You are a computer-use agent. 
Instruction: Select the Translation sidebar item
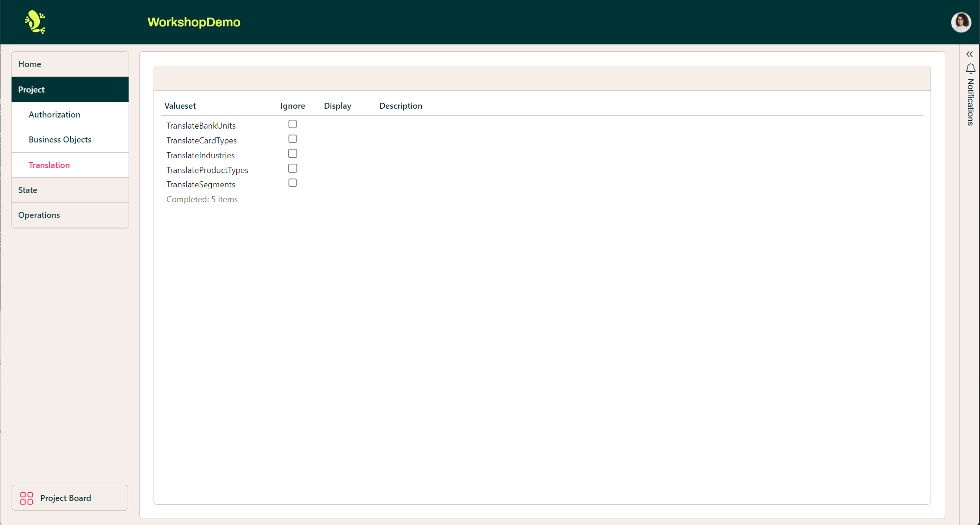click(70, 165)
